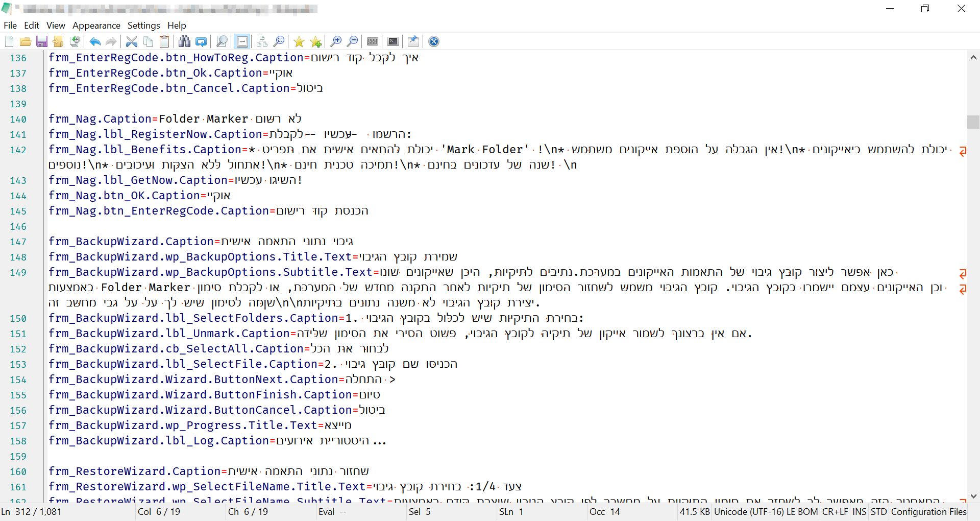
Task: Open Configuration Files scheme selector
Action: pyautogui.click(x=928, y=512)
